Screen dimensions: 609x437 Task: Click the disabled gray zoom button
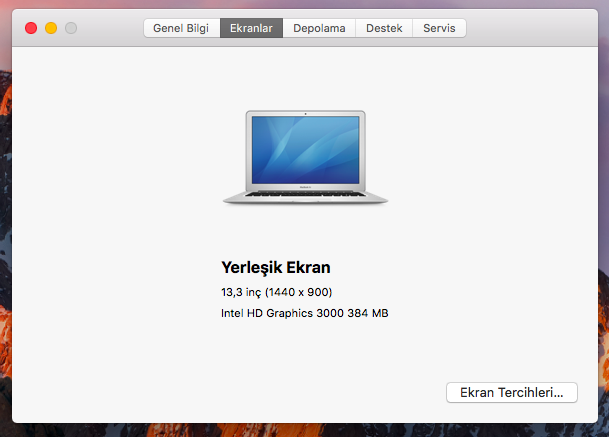71,28
